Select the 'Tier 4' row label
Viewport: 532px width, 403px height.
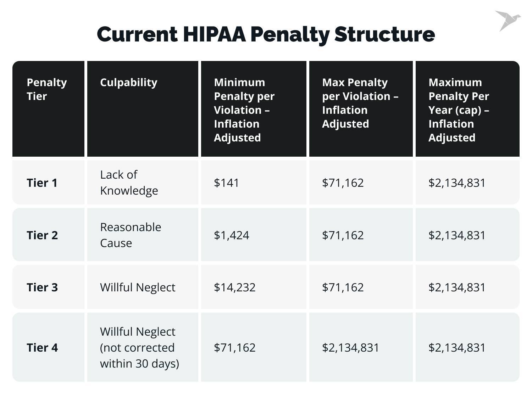tap(42, 347)
